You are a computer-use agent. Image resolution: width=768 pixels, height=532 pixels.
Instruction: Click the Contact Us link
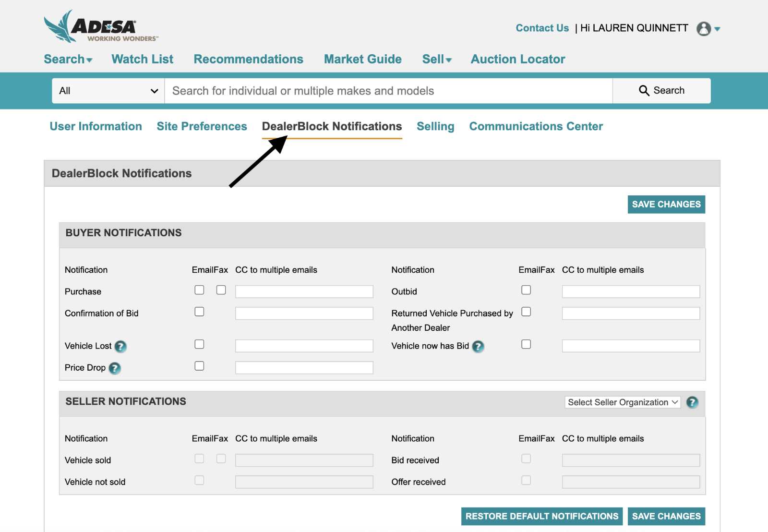tap(542, 28)
